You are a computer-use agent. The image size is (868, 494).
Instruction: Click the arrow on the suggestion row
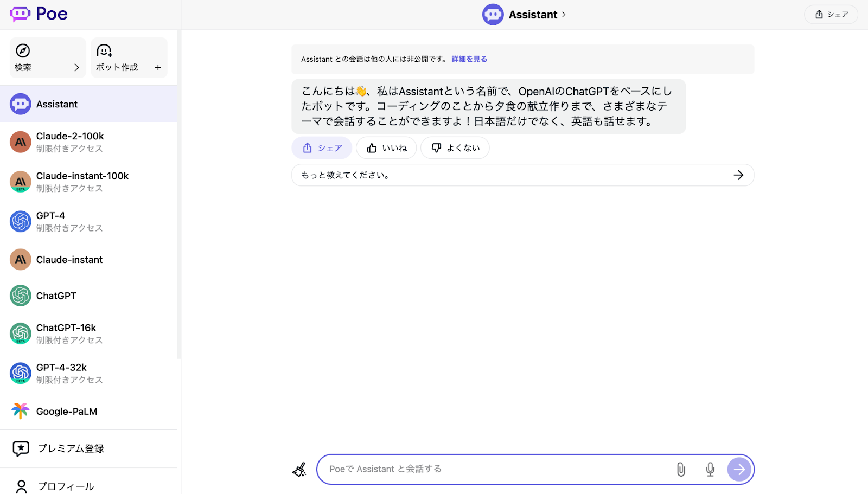pos(738,175)
